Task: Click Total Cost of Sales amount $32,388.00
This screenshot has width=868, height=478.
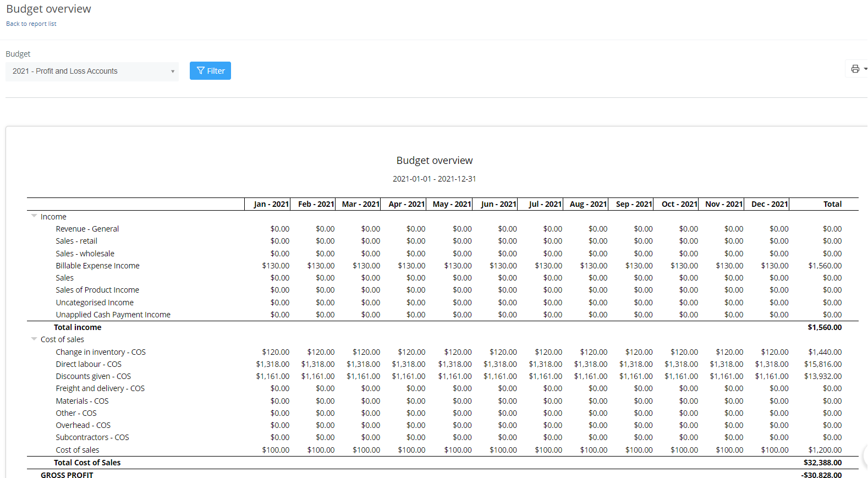Action: pyautogui.click(x=822, y=463)
